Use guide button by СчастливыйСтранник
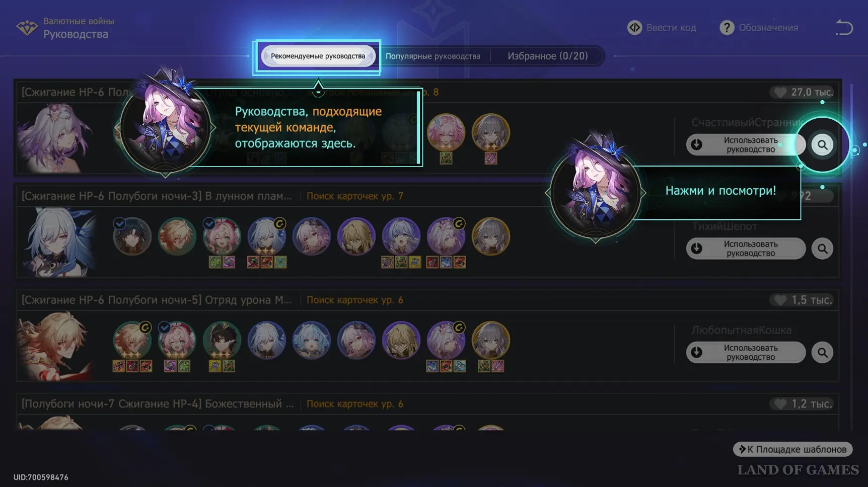Screen dimensions: 868x487 click(746, 145)
